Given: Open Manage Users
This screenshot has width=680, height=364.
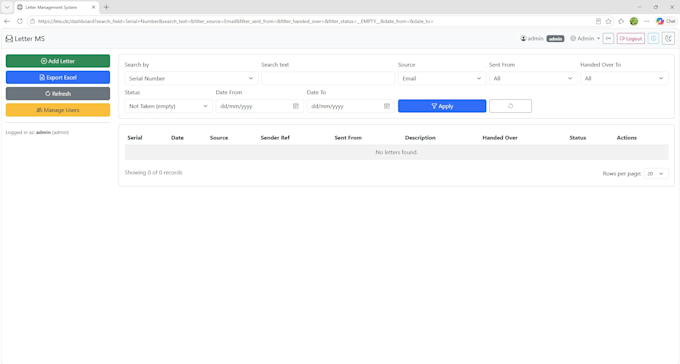Looking at the screenshot, I should pos(58,110).
